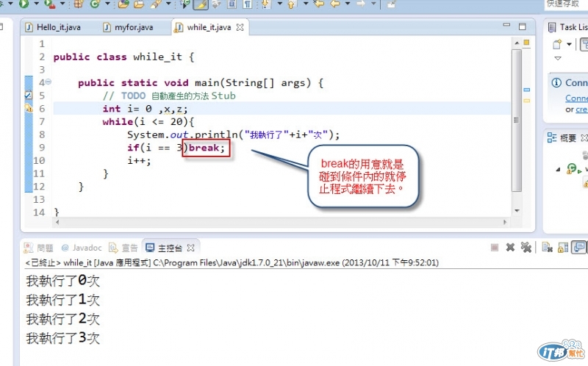
Task: Open the New Task dropdown arrow
Action: pyautogui.click(x=569, y=44)
